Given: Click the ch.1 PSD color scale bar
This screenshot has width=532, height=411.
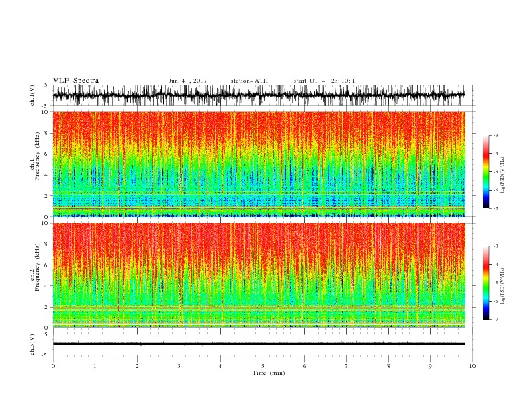Looking at the screenshot, I should point(486,172).
